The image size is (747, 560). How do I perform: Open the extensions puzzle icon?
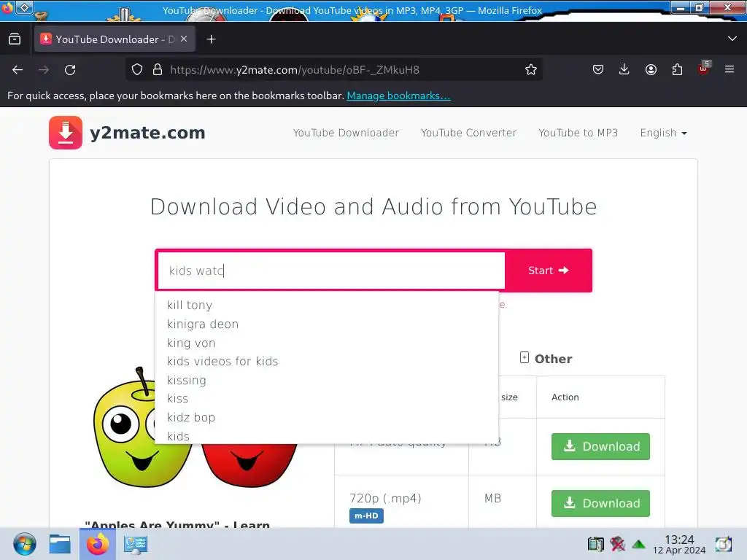pos(677,70)
